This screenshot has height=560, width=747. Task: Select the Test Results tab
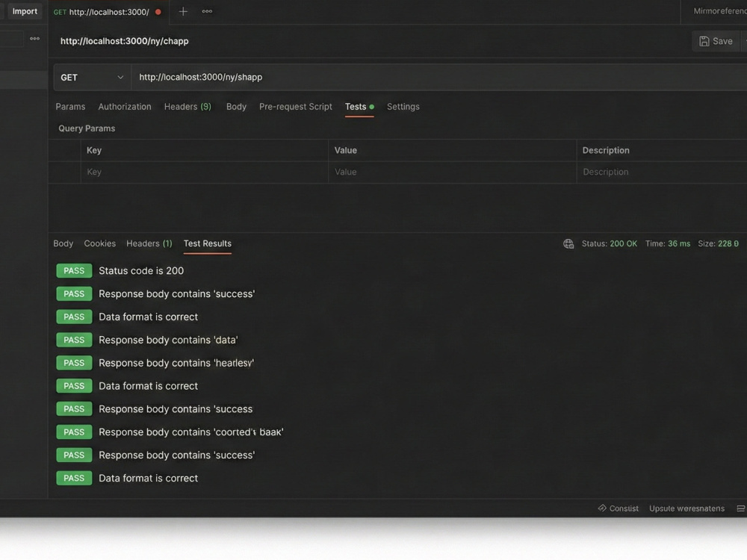coord(207,243)
